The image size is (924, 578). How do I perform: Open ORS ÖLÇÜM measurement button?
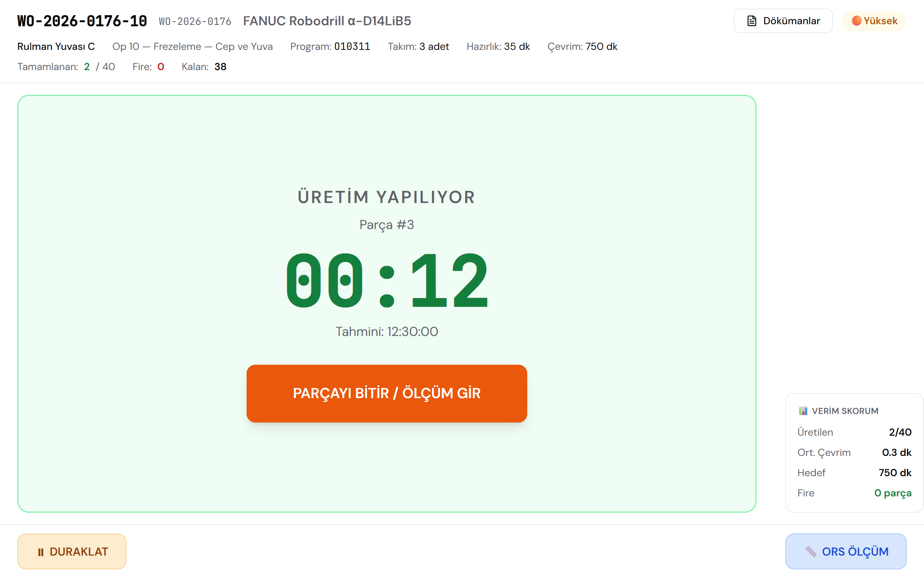tap(846, 551)
